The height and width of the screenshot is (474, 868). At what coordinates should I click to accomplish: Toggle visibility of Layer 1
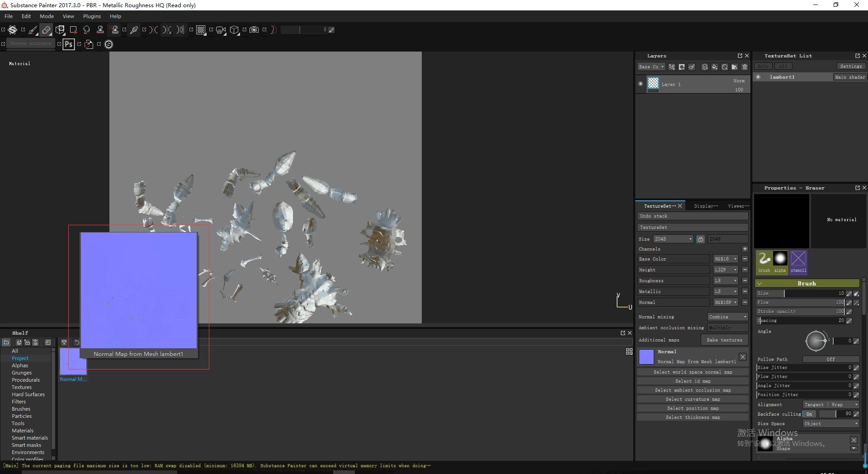[x=641, y=84]
